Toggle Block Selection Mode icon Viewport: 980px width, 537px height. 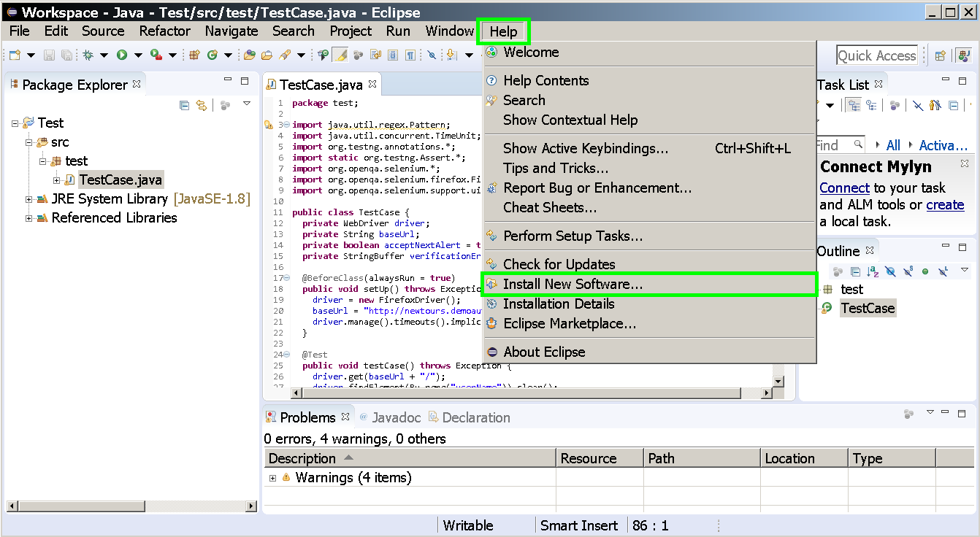[x=393, y=55]
